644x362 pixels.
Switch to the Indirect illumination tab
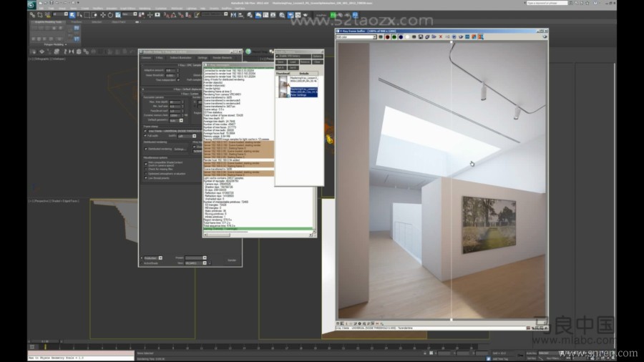tap(179, 57)
